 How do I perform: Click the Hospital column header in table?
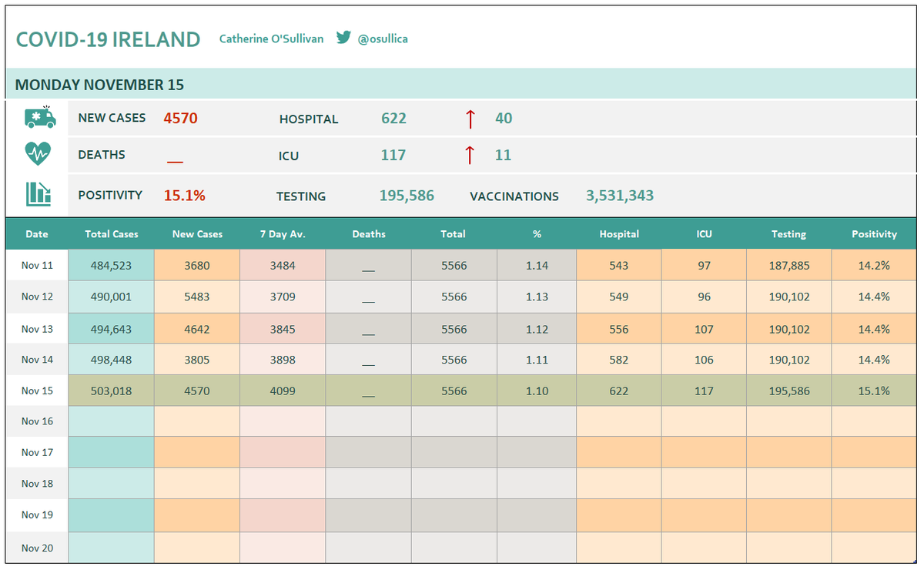coord(619,234)
